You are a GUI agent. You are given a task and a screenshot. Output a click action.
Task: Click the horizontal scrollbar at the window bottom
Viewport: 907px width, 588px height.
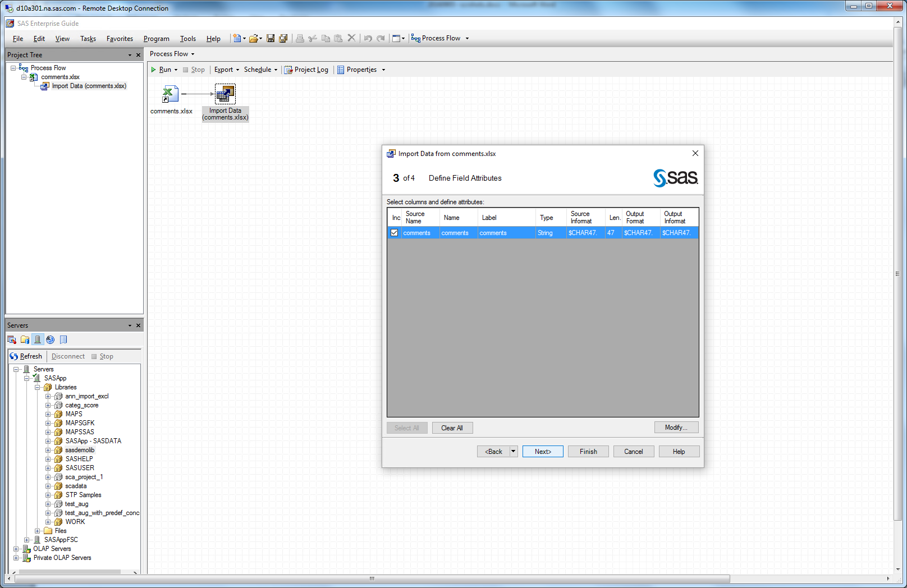[x=372, y=578]
